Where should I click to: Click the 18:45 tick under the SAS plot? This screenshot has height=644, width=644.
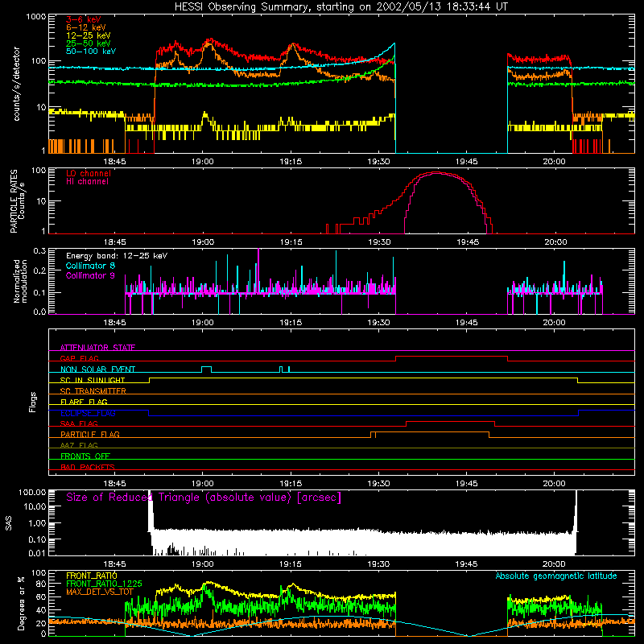114,564
